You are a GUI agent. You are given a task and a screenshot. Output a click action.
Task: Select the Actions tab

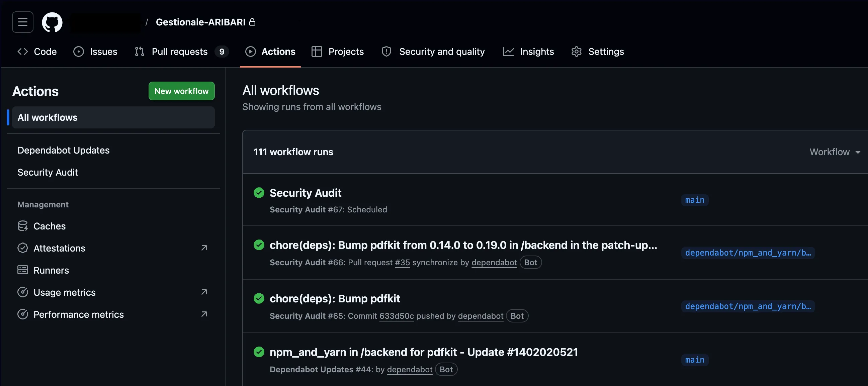coord(270,52)
